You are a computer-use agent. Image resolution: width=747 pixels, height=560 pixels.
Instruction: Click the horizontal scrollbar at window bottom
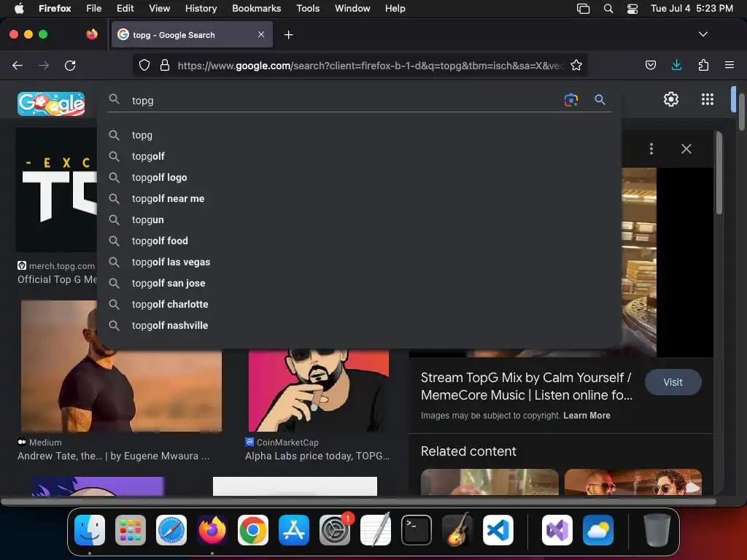(x=358, y=502)
